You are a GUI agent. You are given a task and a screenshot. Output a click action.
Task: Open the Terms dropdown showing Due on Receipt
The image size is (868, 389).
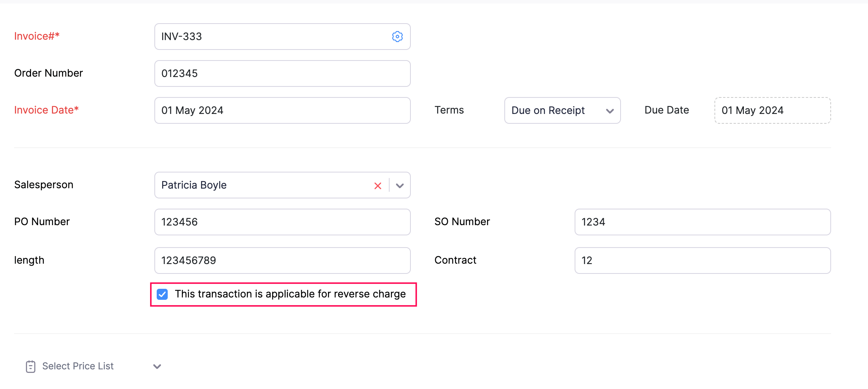562,110
